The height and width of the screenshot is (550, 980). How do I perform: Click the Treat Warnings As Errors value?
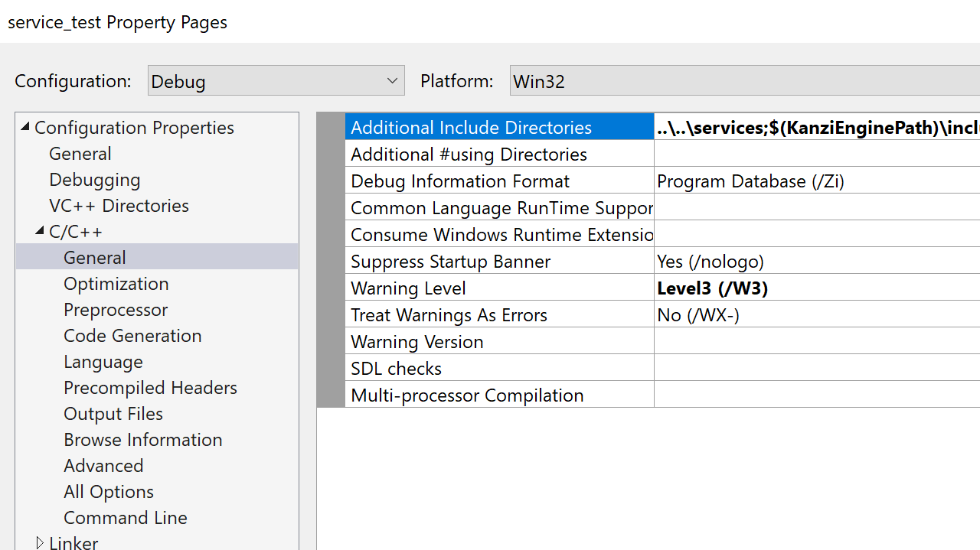pyautogui.click(x=816, y=315)
